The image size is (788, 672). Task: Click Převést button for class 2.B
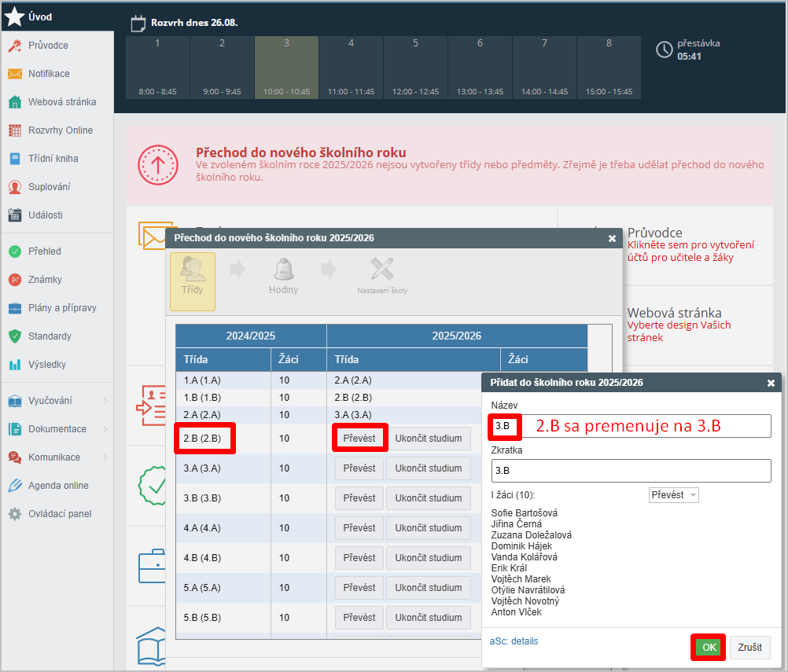[x=360, y=438]
